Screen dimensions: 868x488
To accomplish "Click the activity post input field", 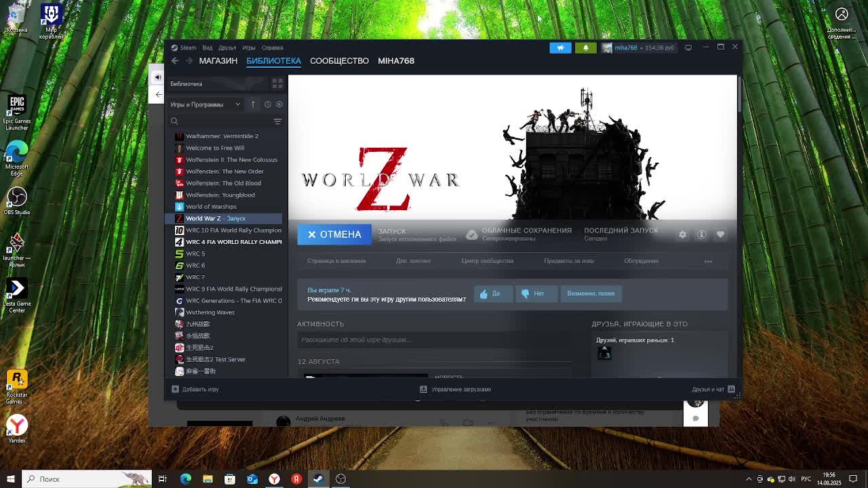I will 435,340.
